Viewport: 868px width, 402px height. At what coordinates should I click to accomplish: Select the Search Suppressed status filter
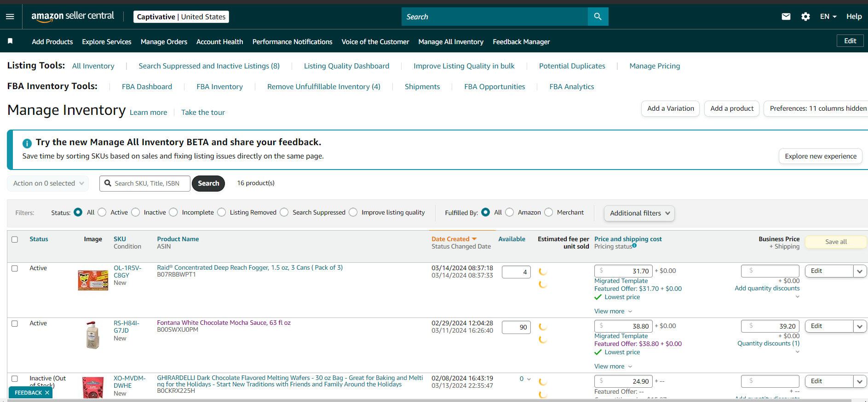284,212
